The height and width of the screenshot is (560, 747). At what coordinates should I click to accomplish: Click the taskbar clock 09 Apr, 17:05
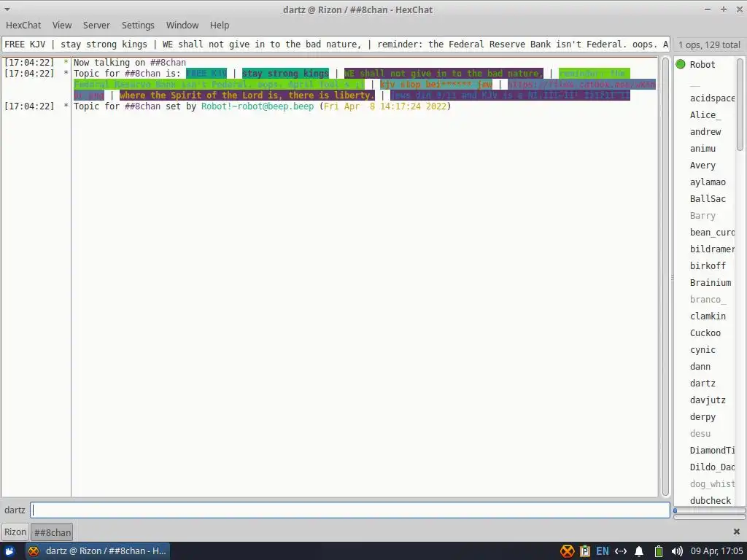click(717, 551)
